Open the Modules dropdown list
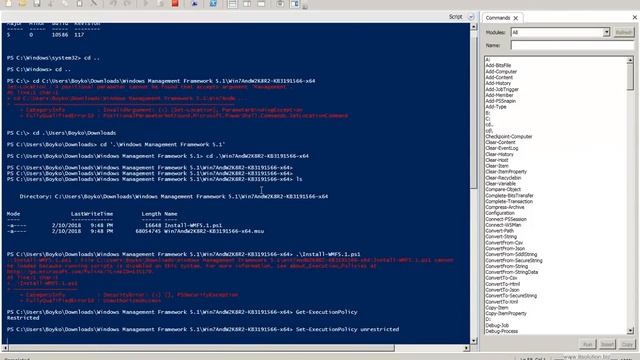Screen dimensions: 640x360 pos(606,32)
